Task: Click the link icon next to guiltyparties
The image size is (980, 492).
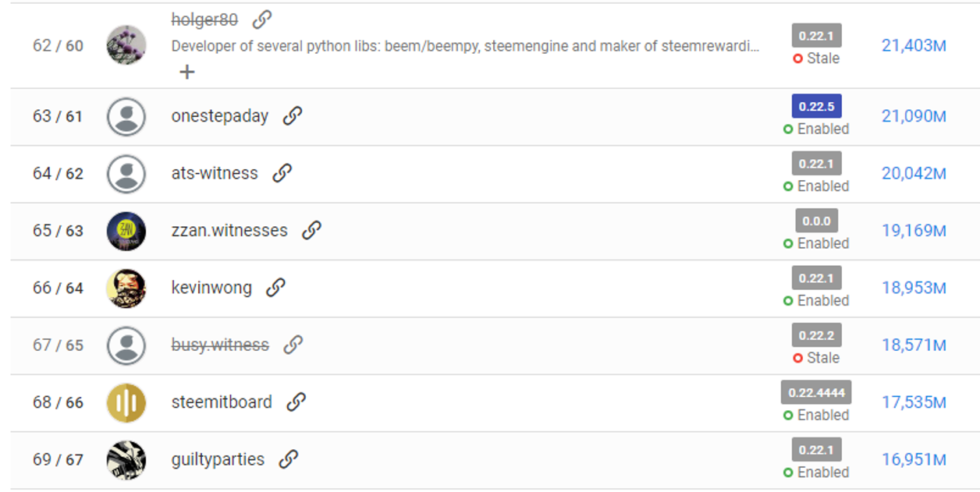Action: click(289, 459)
